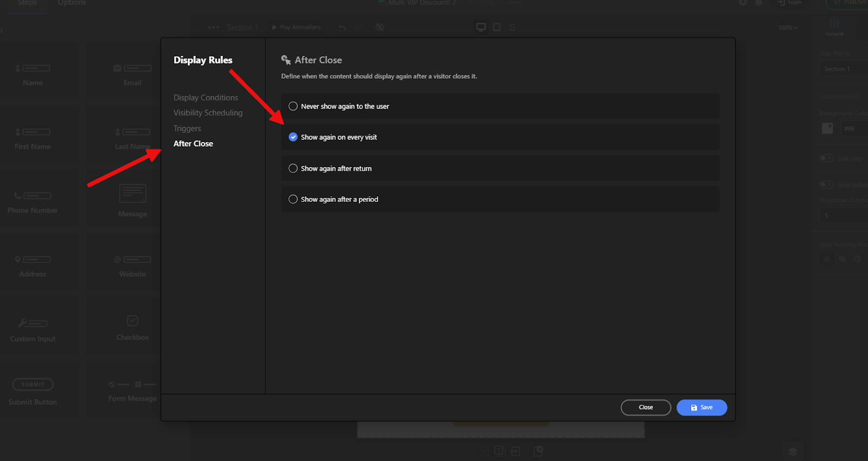Pick the Checkbox form element icon
The height and width of the screenshot is (461, 868).
(x=132, y=321)
